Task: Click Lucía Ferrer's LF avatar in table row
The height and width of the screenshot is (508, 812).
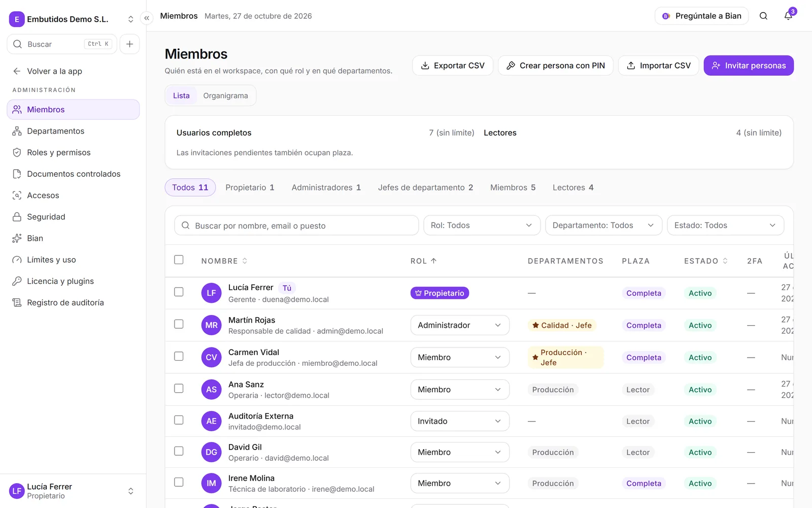Action: (211, 293)
